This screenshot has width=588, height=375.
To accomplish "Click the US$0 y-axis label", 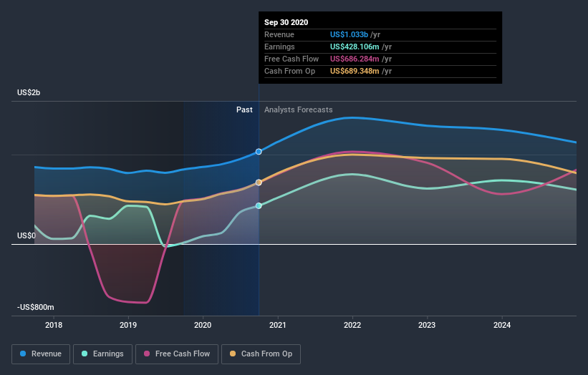I will click(x=26, y=235).
